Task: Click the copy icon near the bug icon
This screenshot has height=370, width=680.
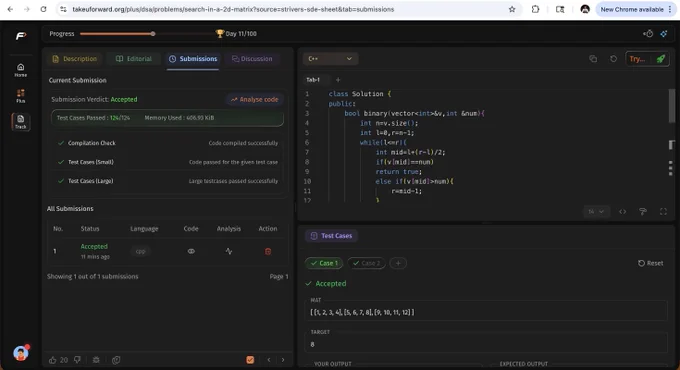Action: tap(116, 360)
